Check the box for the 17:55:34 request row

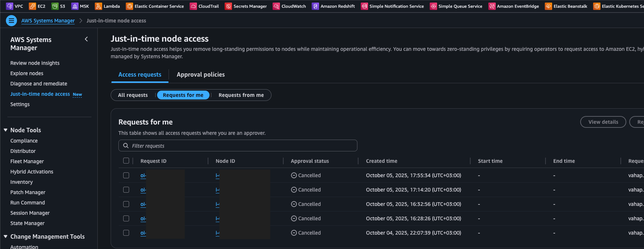(x=126, y=175)
